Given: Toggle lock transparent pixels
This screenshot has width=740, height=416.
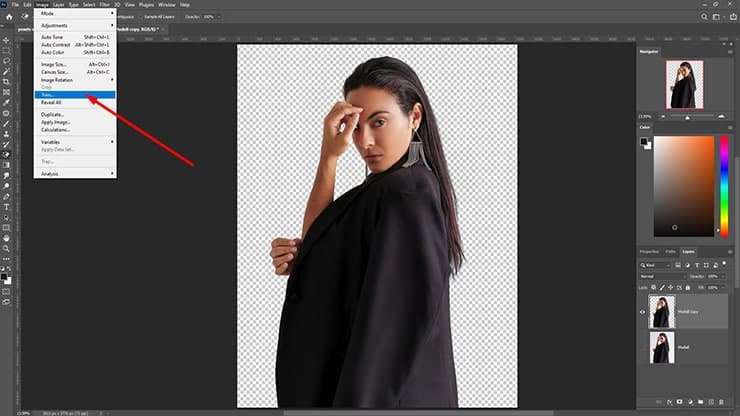Looking at the screenshot, I should 654,287.
